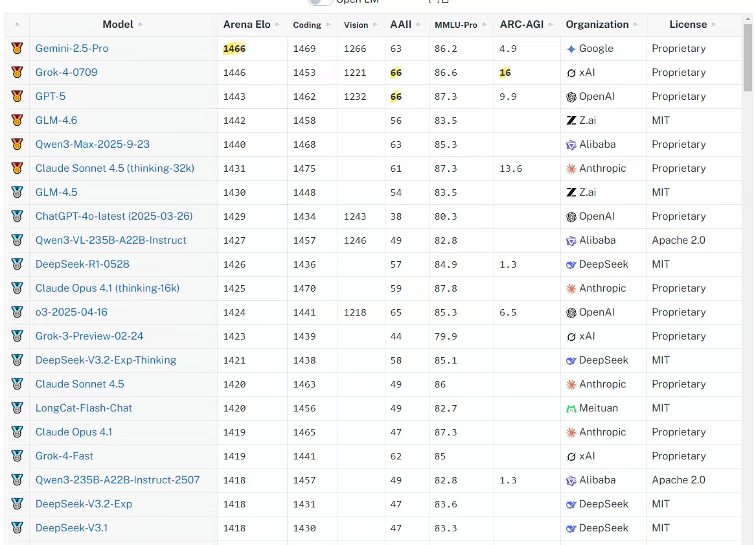Viewport: 756px width, 545px height.
Task: Click the sort arrow next to Vision header
Action: [375, 25]
